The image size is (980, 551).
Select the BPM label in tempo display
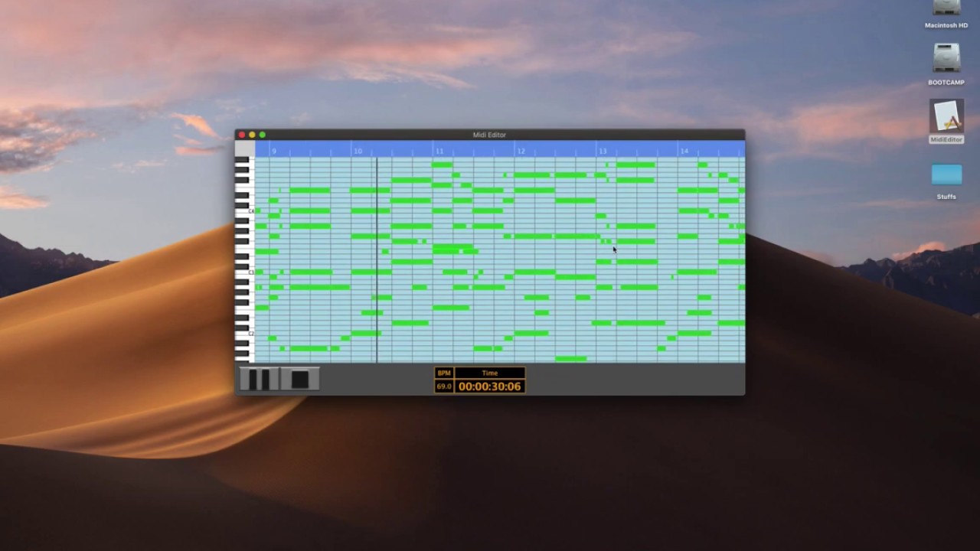coord(444,373)
